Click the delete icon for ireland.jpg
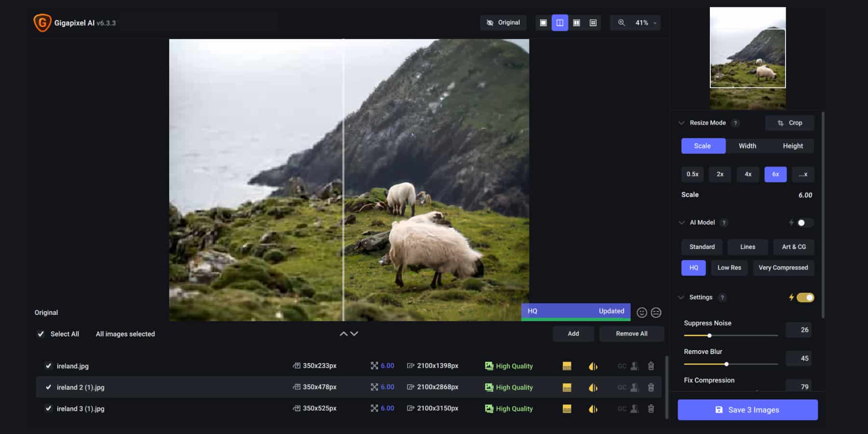868x434 pixels. coord(651,366)
